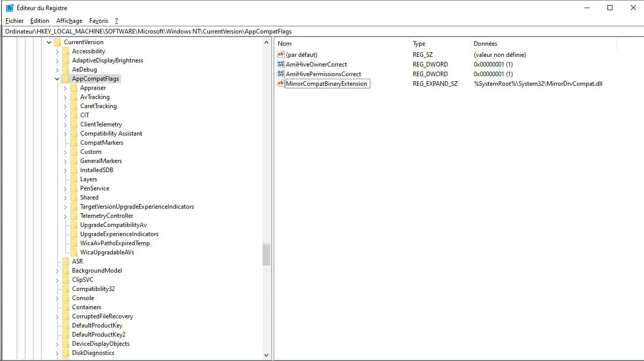Click the MirrorCompatBinaryExtension string value icon
The image size is (644, 361).
tap(281, 83)
